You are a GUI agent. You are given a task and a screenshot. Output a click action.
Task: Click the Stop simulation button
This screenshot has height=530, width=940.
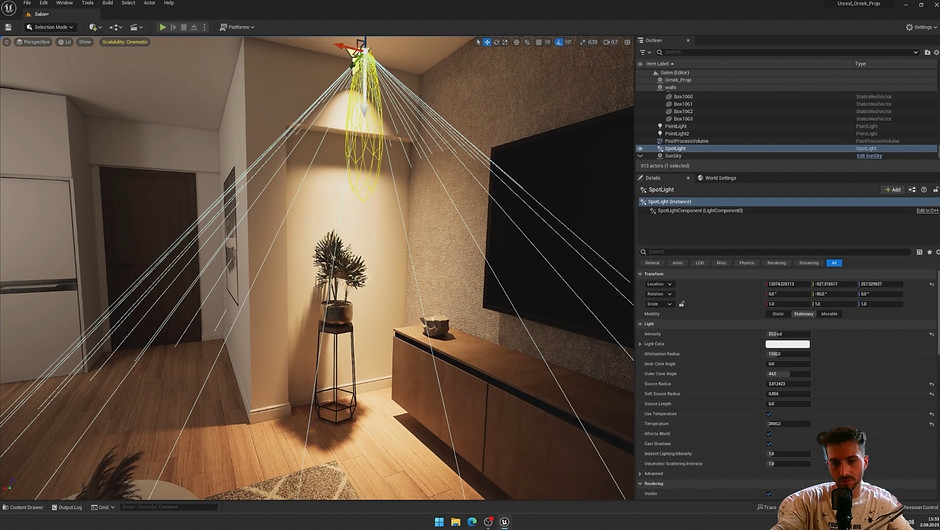[184, 27]
